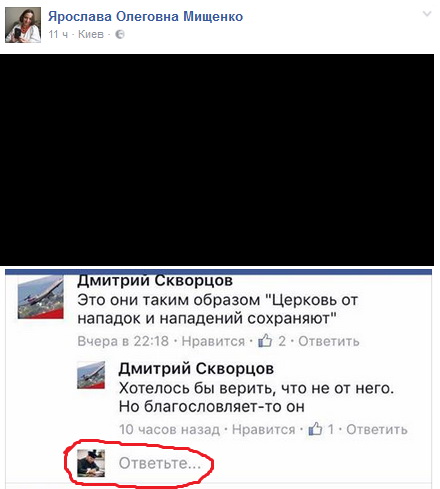The image size is (440, 489).
Task: Open the 10 часов назад timestamp
Action: point(169,429)
